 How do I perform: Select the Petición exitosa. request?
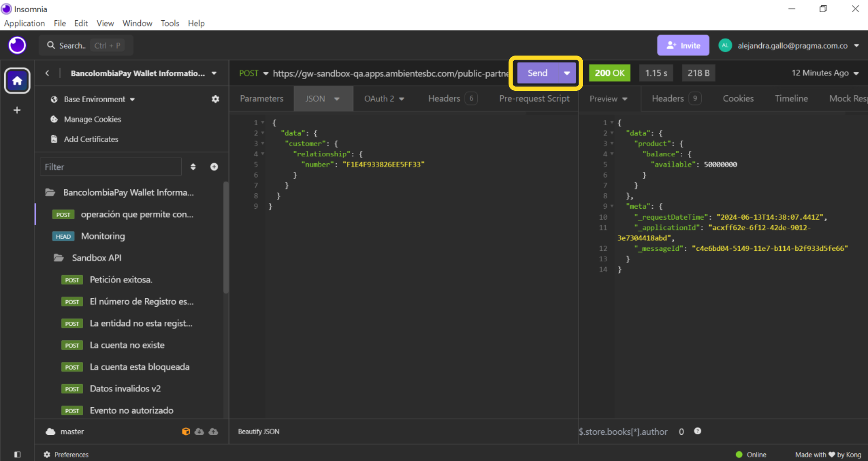[x=121, y=280]
